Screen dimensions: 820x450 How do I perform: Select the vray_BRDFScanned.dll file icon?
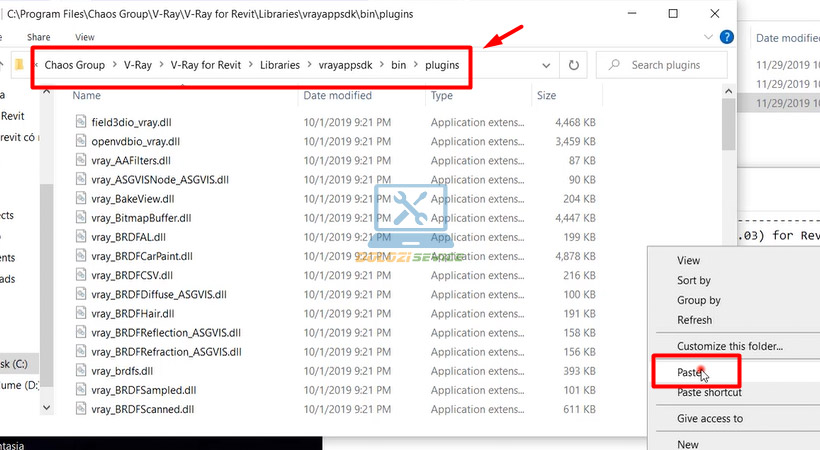[82, 409]
